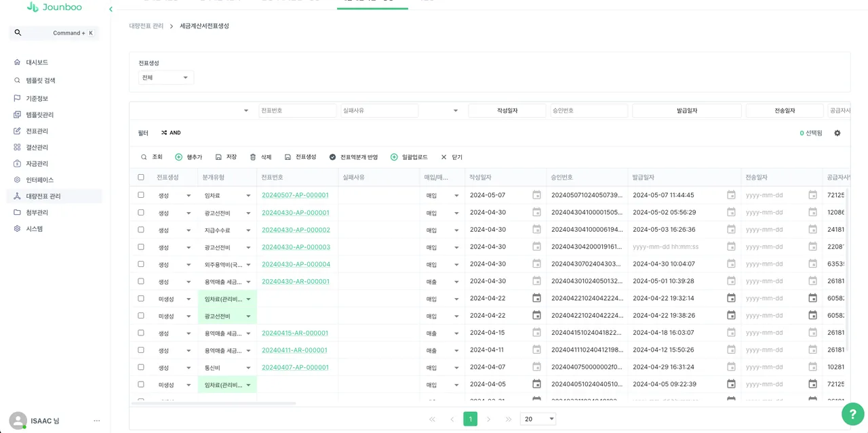Check the row for 20240407-AP-000001
This screenshot has width=868, height=433.
141,367
